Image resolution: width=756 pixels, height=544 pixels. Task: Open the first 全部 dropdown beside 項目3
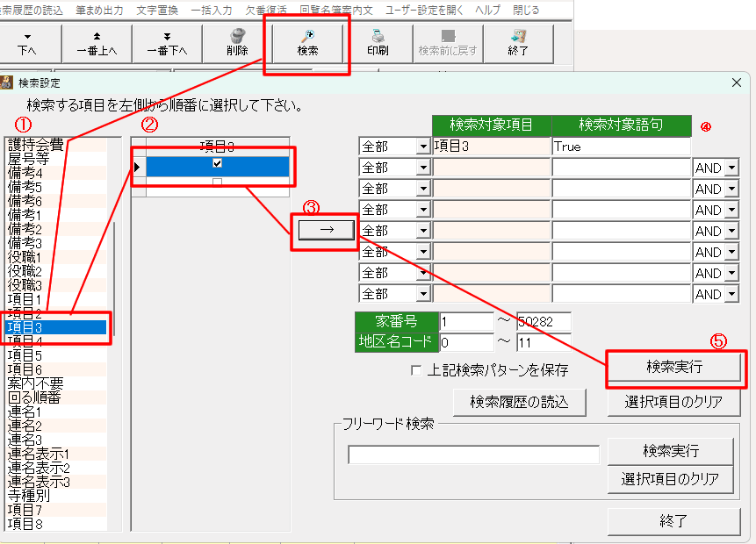point(424,147)
